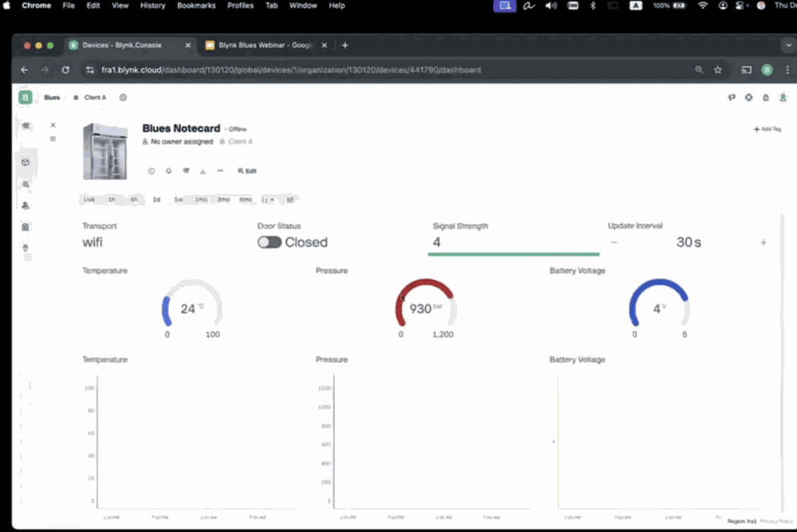This screenshot has height=532, width=797.
Task: Click the Signal Strength level bar
Action: point(514,253)
